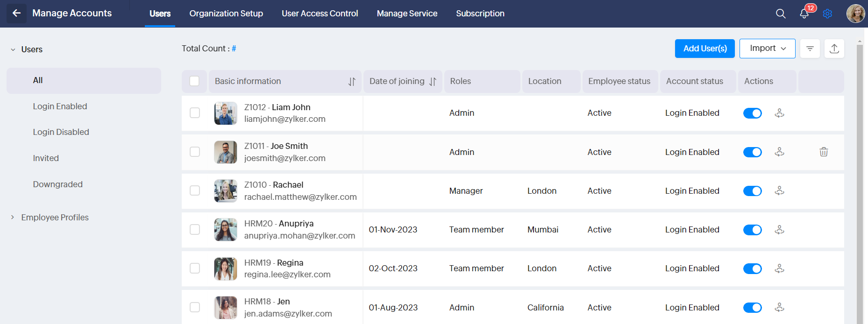
Task: Open the settings gear icon
Action: (827, 14)
